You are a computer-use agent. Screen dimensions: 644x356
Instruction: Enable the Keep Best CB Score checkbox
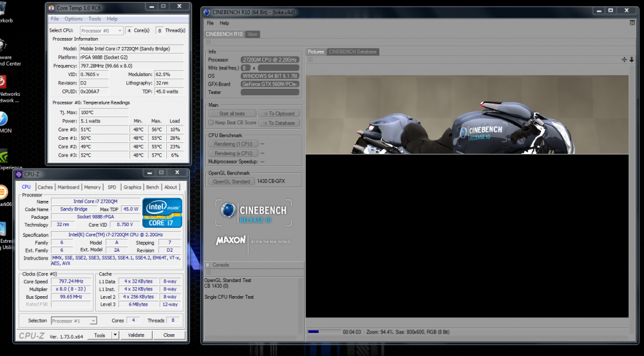click(x=211, y=122)
